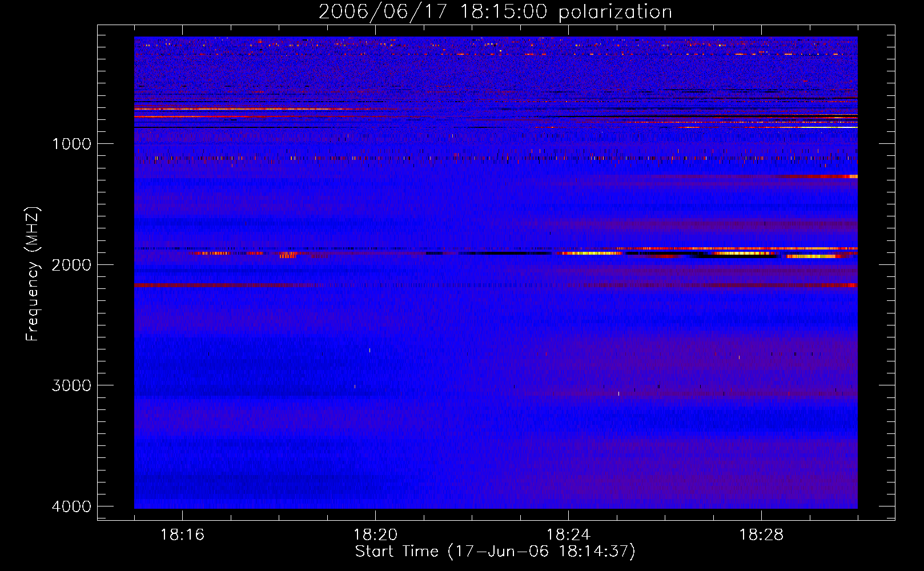
Task: Click the 18:16 time tick label
Action: click(x=182, y=535)
